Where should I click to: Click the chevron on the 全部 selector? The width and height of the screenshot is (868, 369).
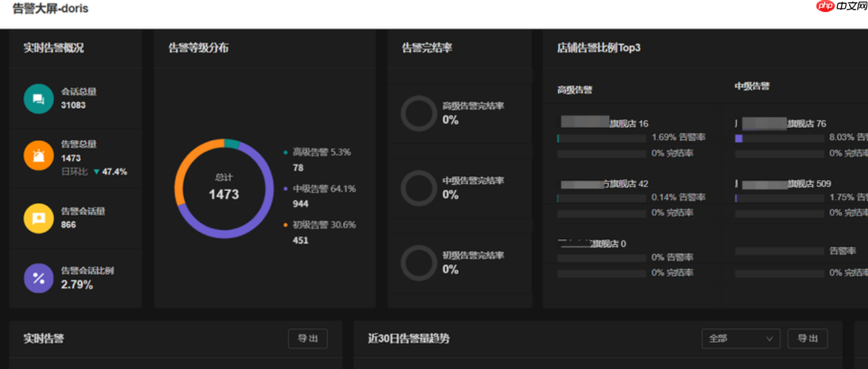pos(770,338)
